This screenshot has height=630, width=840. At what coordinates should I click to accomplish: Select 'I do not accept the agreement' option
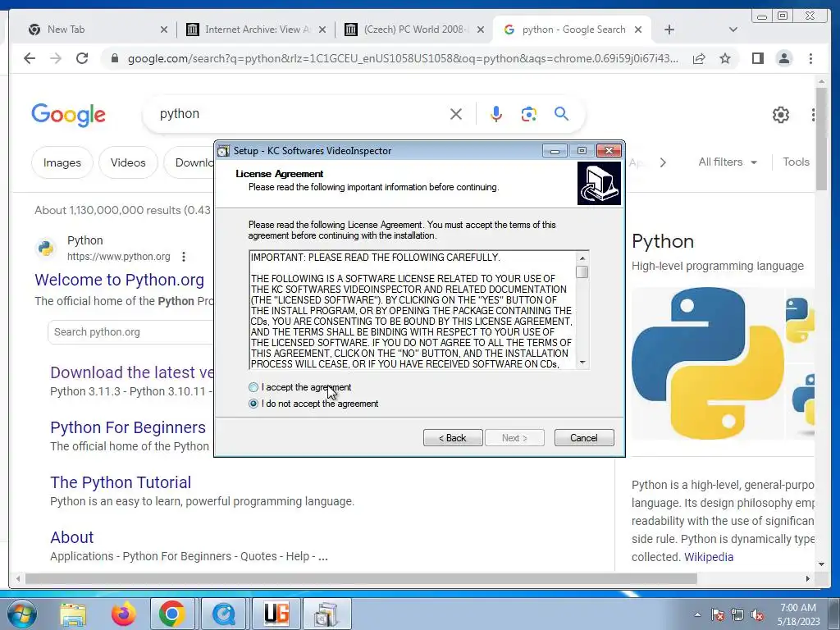click(253, 404)
